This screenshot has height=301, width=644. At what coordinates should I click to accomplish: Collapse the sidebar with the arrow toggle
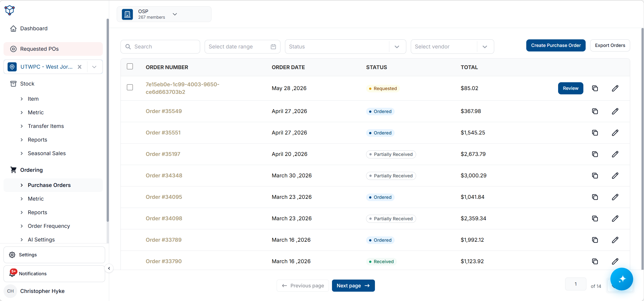(109, 268)
